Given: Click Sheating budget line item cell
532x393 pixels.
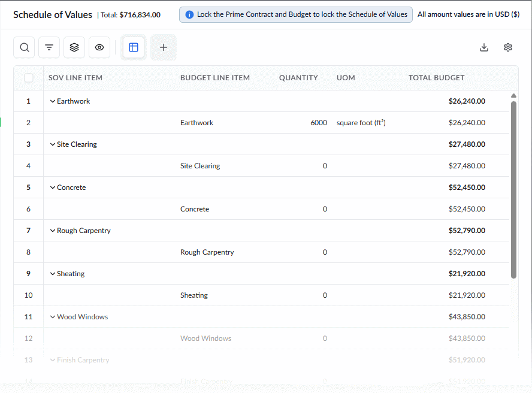Looking at the screenshot, I should click(194, 295).
